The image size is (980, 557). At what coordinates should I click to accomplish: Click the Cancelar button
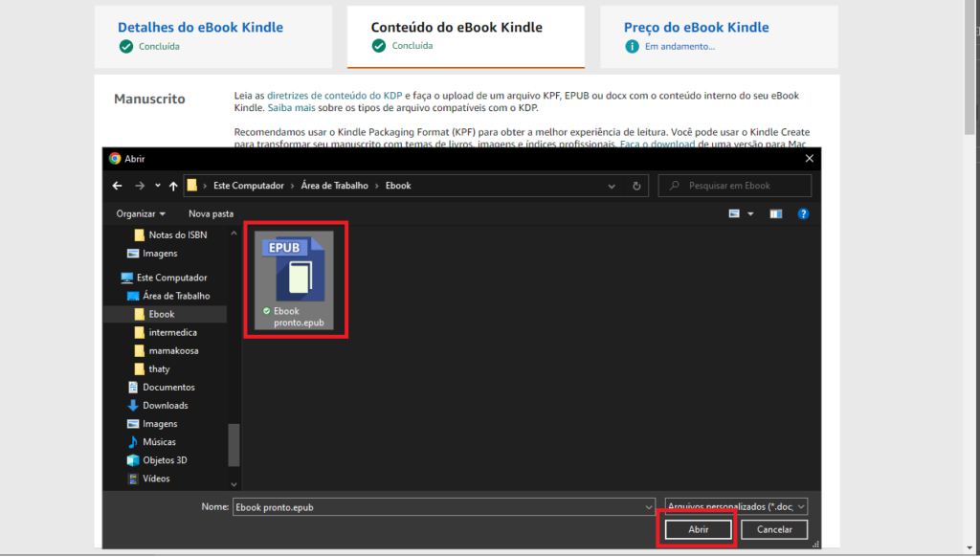pos(774,529)
